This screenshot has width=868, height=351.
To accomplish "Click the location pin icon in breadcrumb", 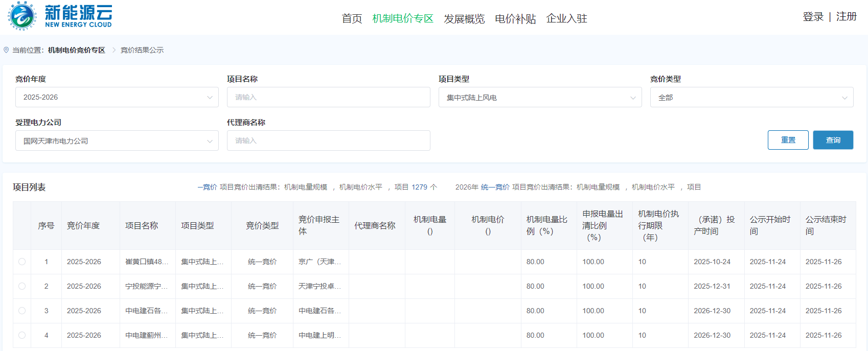I will tap(6, 50).
